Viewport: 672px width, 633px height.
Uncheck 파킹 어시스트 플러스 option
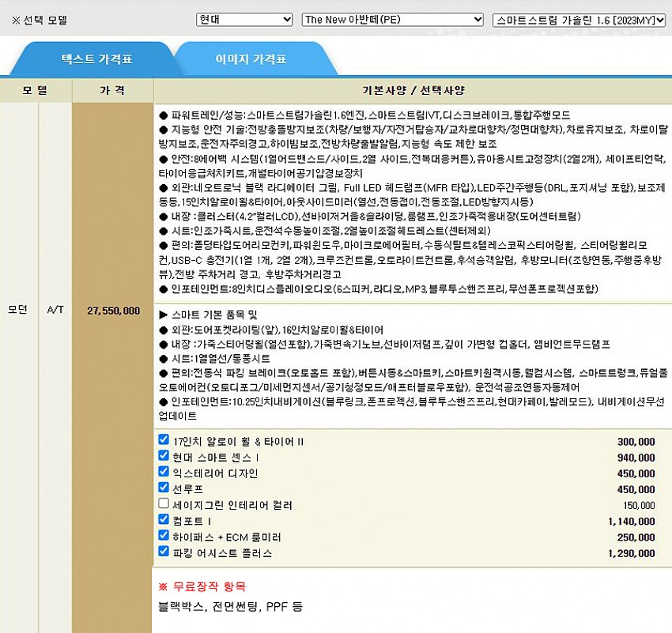pyautogui.click(x=164, y=552)
